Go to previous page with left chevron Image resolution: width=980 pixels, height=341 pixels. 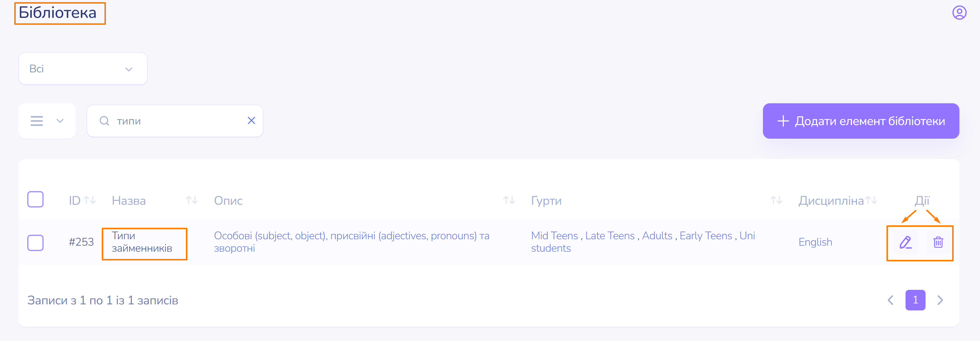(891, 300)
